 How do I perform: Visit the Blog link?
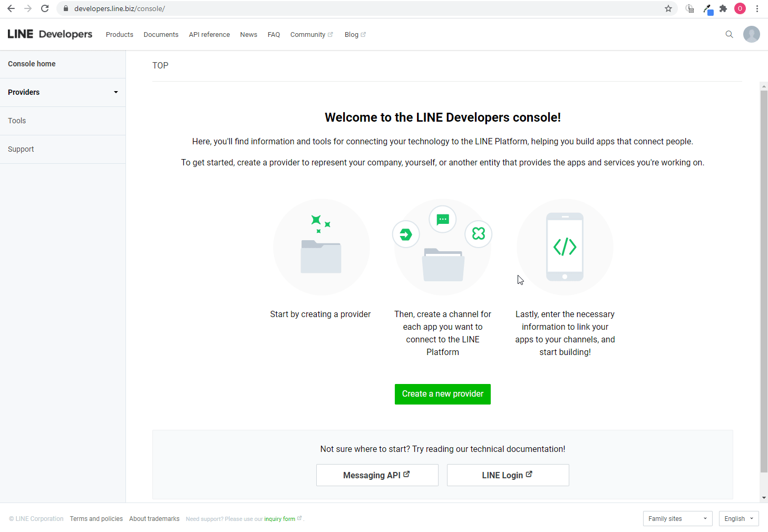[355, 35]
